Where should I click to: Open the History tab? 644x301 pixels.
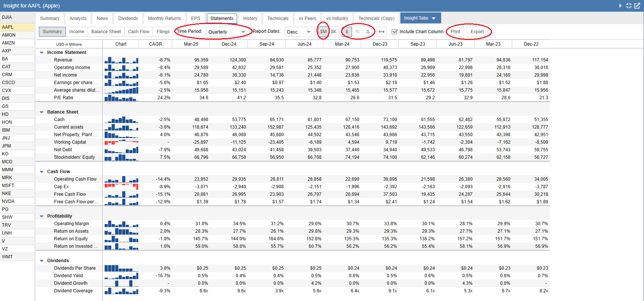pyautogui.click(x=250, y=18)
